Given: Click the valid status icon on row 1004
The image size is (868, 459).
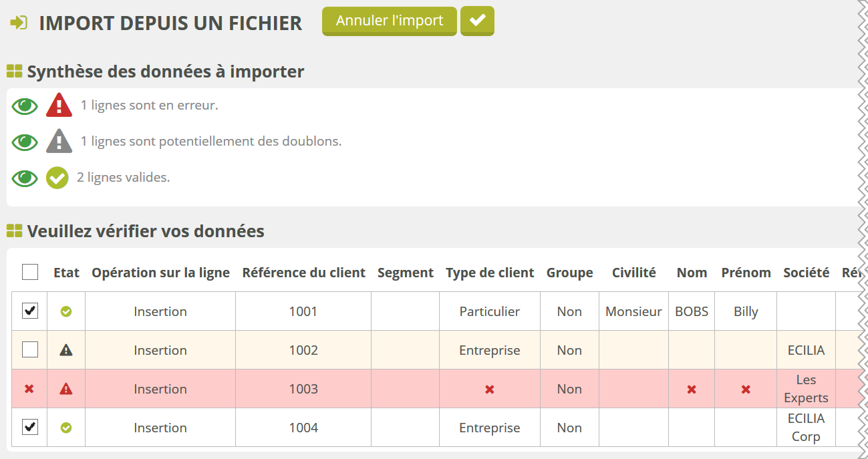Looking at the screenshot, I should coord(66,428).
